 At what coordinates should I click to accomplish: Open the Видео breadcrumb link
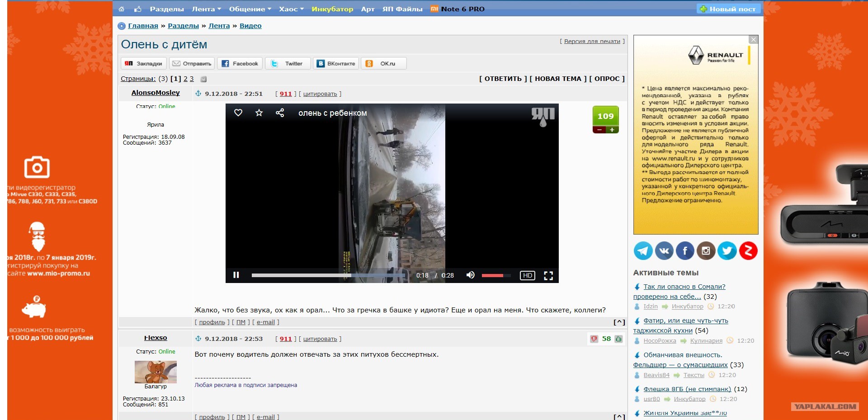pyautogui.click(x=250, y=26)
